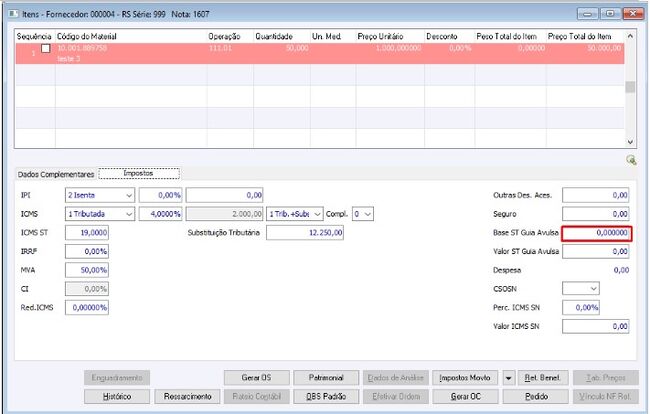Click the Pedido button
The image size is (650, 414).
point(536,397)
